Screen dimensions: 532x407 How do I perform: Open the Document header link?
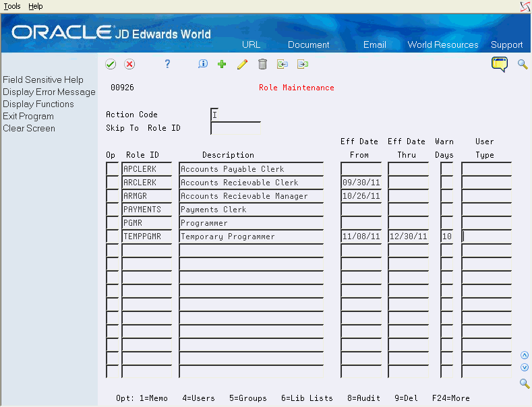point(308,44)
